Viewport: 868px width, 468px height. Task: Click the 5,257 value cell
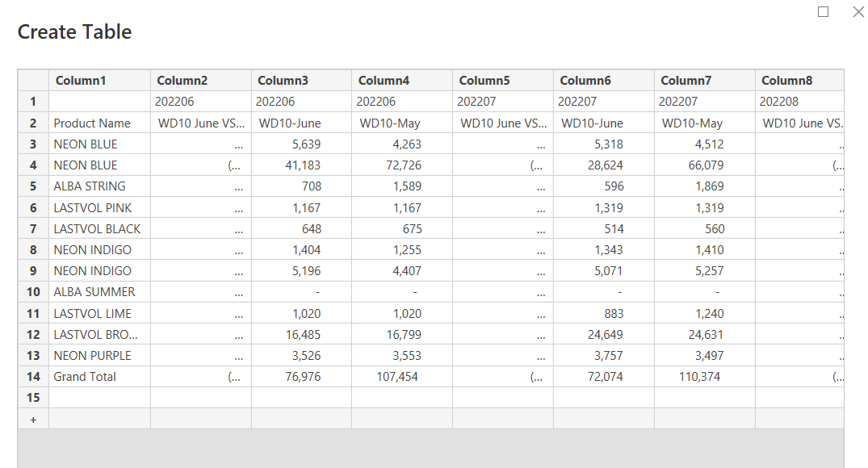click(705, 271)
